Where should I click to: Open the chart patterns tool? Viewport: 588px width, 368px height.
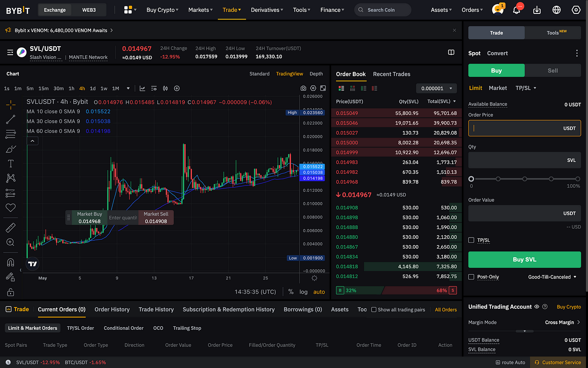click(10, 178)
